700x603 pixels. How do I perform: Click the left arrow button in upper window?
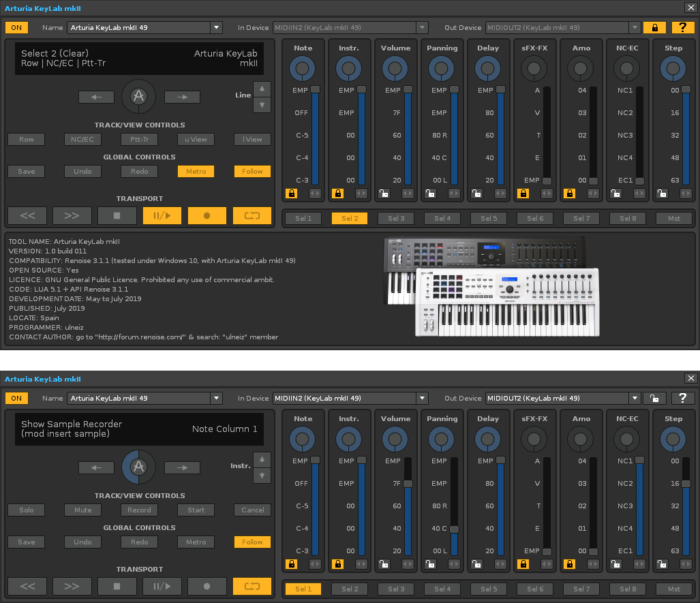96,97
